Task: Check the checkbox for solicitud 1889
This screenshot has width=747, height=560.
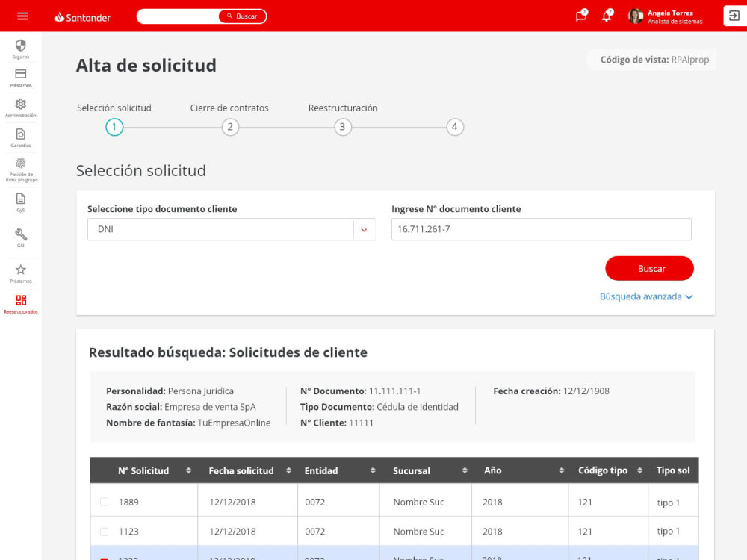Action: [105, 502]
